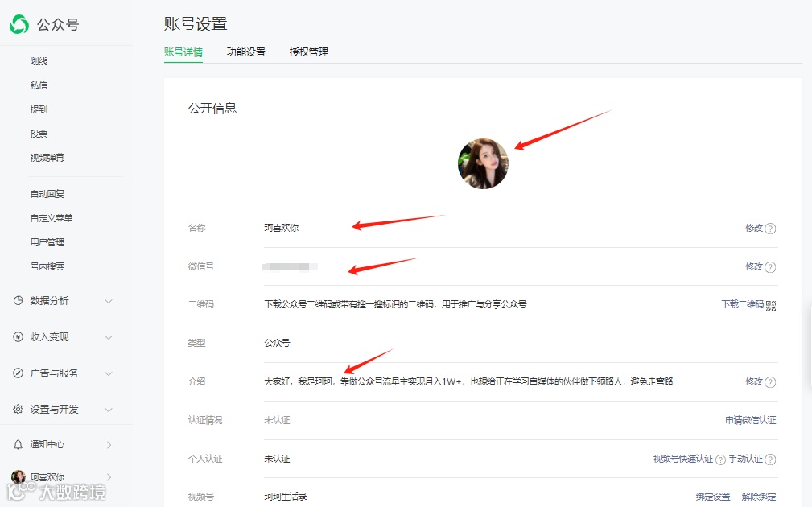Click the help icon next to 名称 修改
812x507 pixels.
pyautogui.click(x=771, y=229)
